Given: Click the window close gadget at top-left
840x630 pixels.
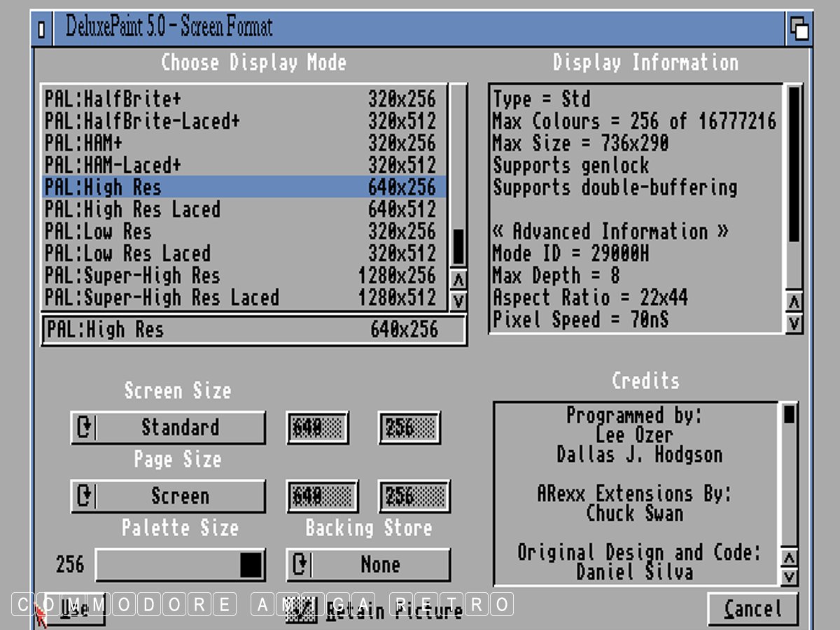Looking at the screenshot, I should (x=42, y=29).
